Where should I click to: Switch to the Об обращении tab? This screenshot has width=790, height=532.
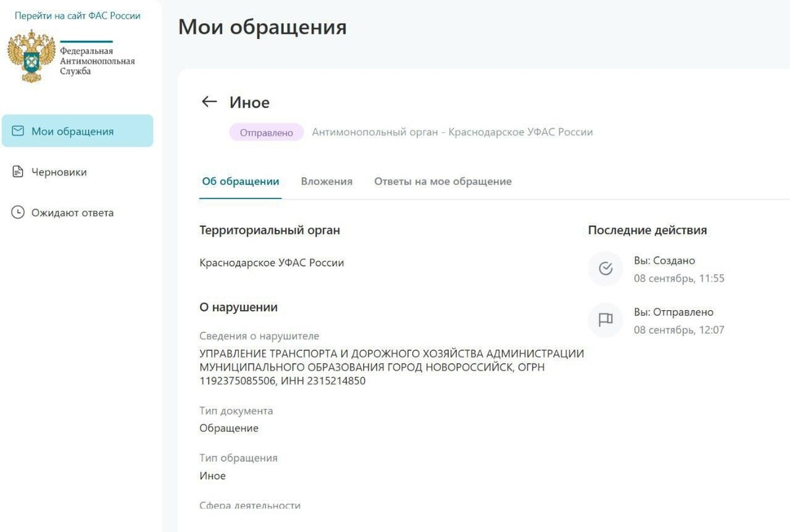pyautogui.click(x=241, y=181)
